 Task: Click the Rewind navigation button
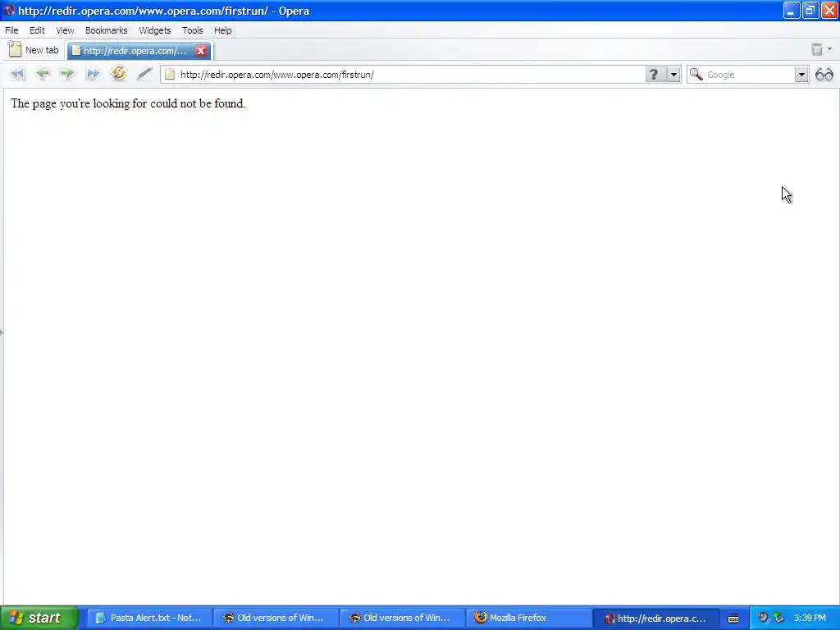(x=18, y=73)
